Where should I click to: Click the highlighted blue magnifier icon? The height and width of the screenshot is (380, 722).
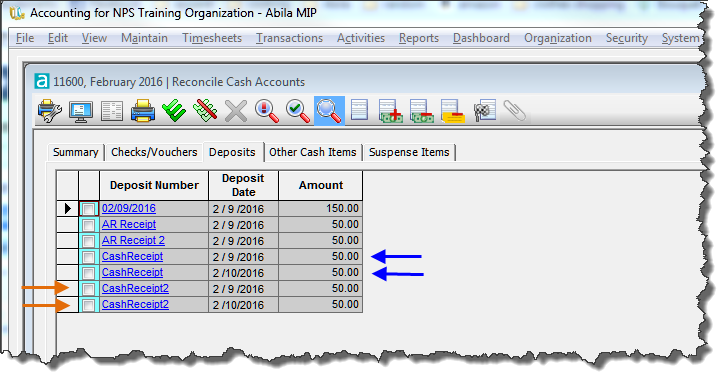(x=329, y=111)
